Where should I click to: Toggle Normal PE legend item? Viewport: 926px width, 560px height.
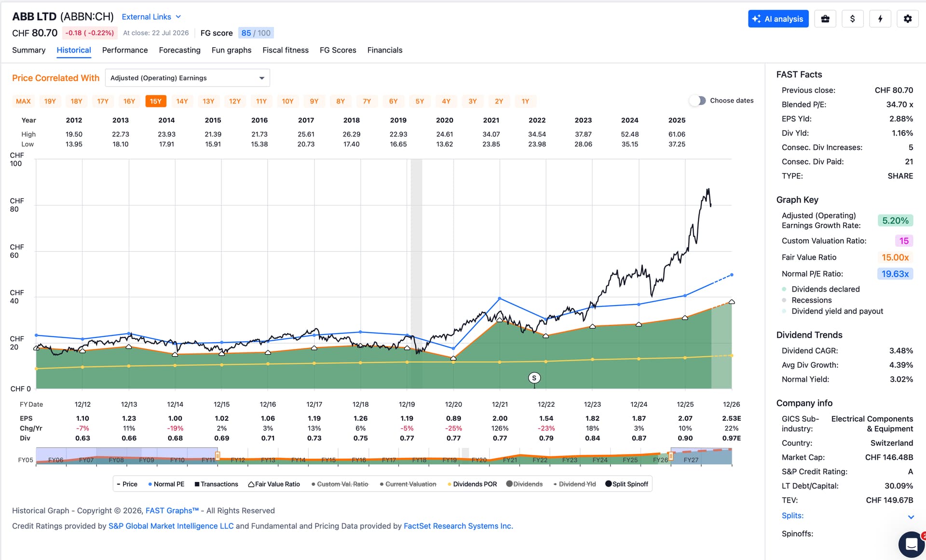pos(166,484)
